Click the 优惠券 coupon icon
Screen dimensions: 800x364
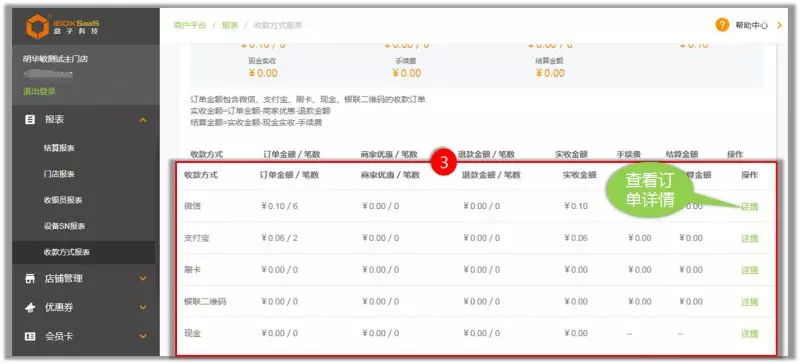coord(30,307)
